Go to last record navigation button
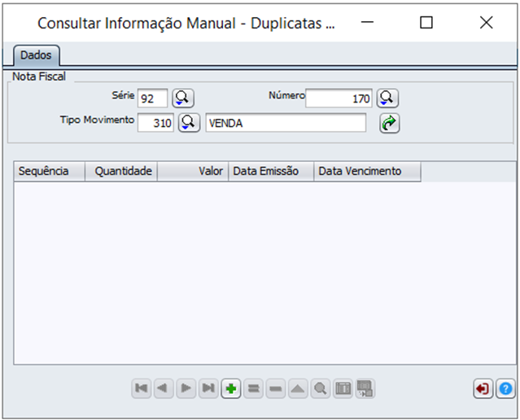 pos(208,389)
